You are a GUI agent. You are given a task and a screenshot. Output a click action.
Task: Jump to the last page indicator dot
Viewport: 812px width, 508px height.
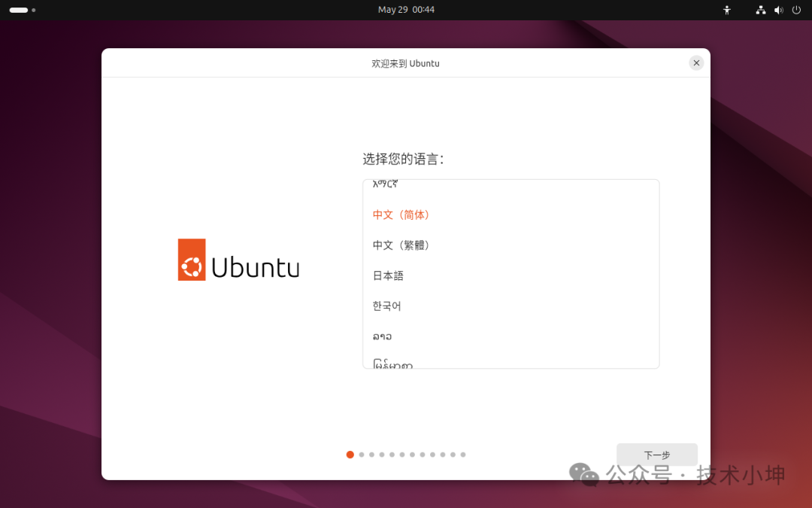point(463,455)
